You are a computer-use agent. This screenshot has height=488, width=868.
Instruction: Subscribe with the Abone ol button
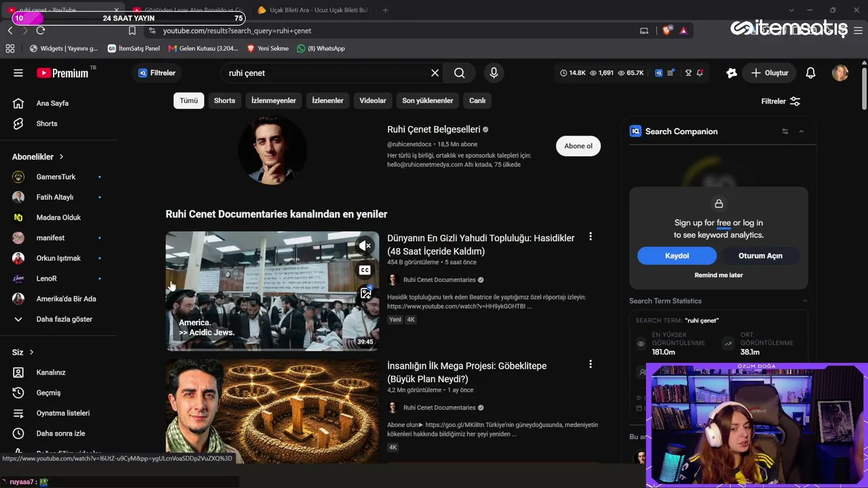(x=578, y=146)
